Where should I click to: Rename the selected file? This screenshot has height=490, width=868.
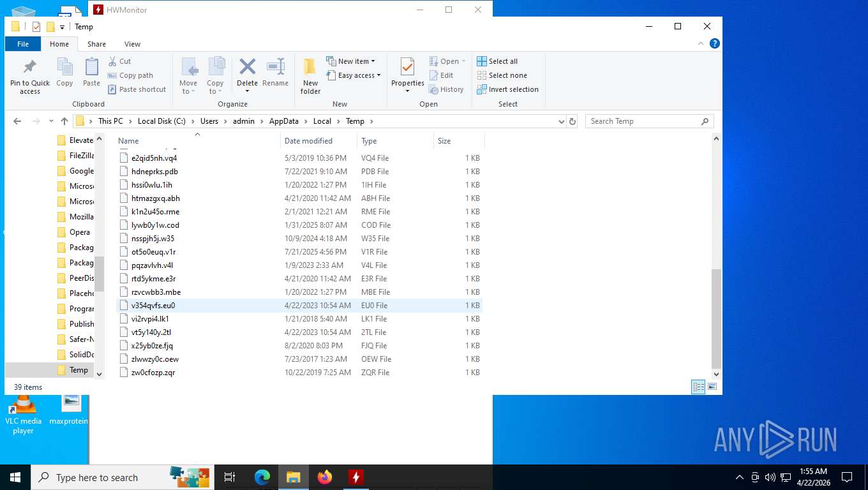275,73
